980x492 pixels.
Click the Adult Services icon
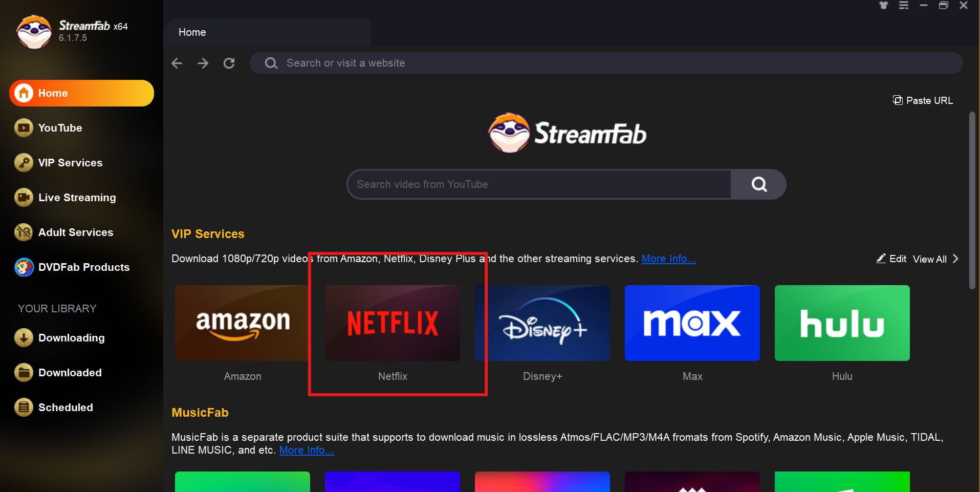click(24, 232)
